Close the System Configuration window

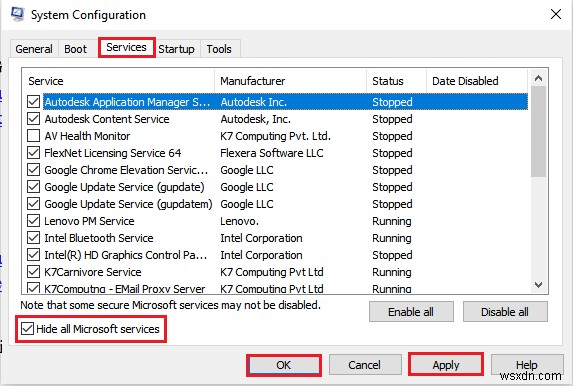click(x=556, y=15)
